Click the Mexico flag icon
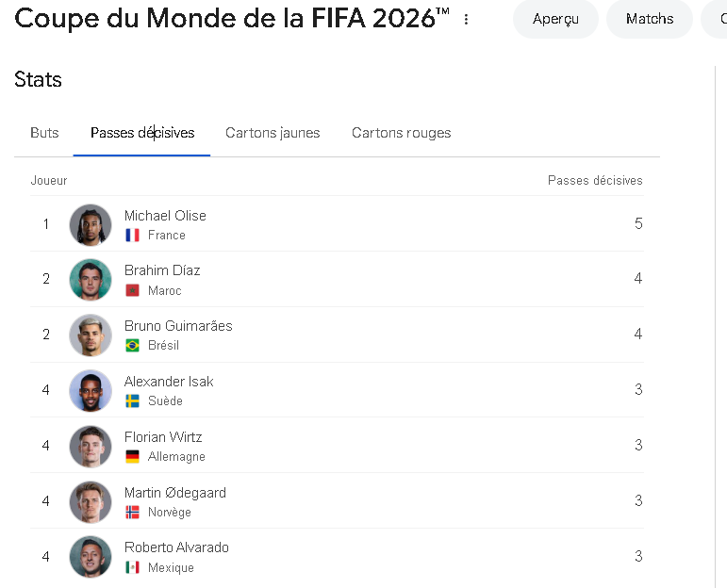The image size is (727, 588). pos(132,567)
